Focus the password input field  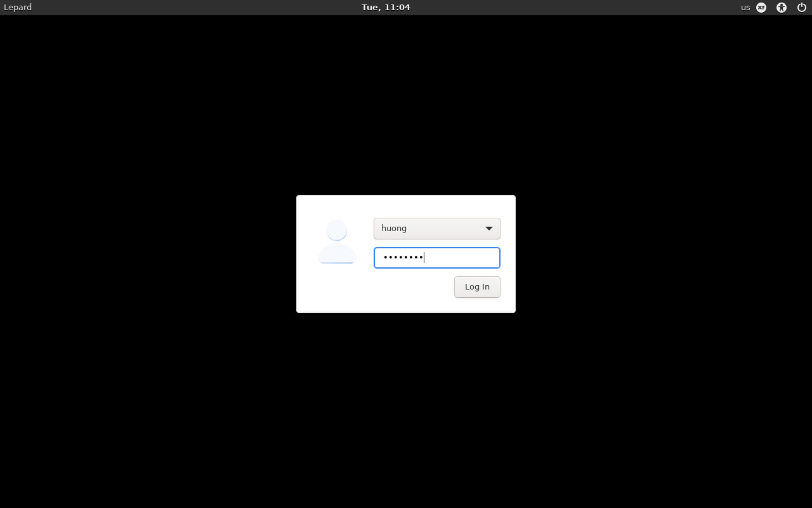(x=436, y=258)
